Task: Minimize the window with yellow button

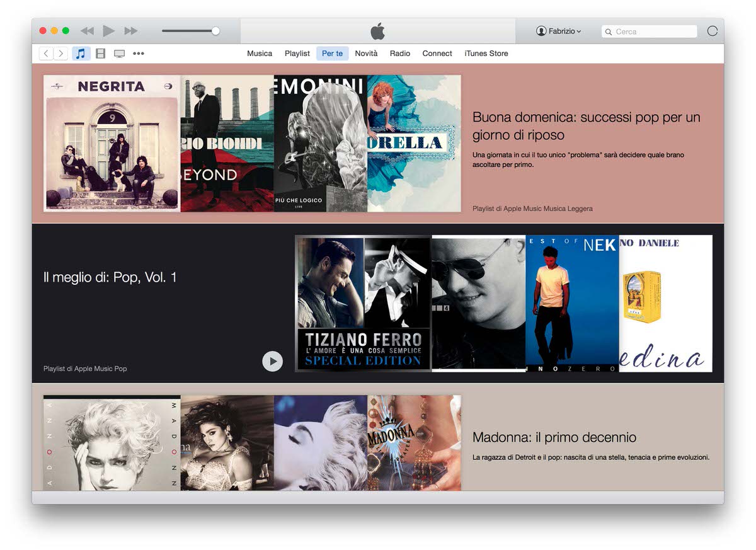Action: 54,31
